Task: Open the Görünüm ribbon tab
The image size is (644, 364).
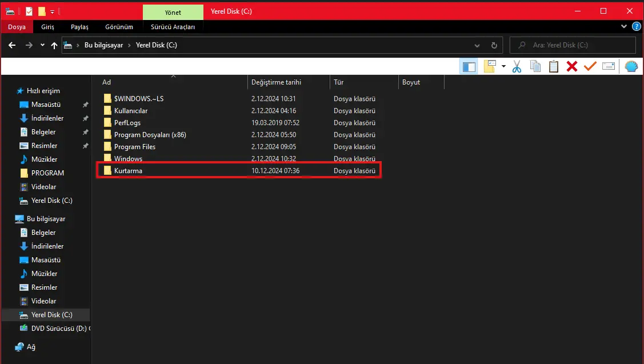Action: [119, 27]
